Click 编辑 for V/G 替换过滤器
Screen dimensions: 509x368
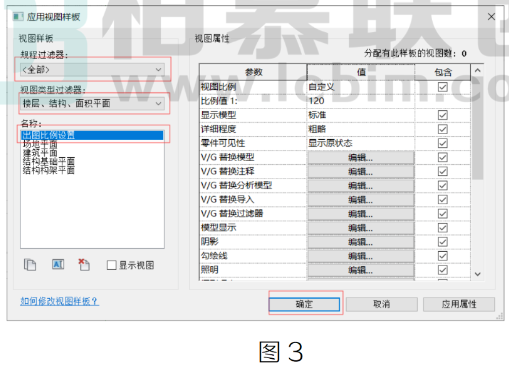[361, 214]
